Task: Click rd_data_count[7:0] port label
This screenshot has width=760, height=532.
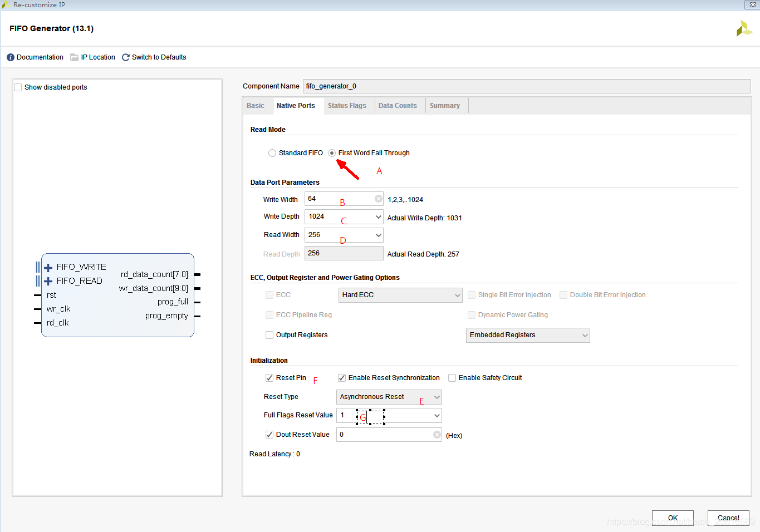Action: [154, 274]
